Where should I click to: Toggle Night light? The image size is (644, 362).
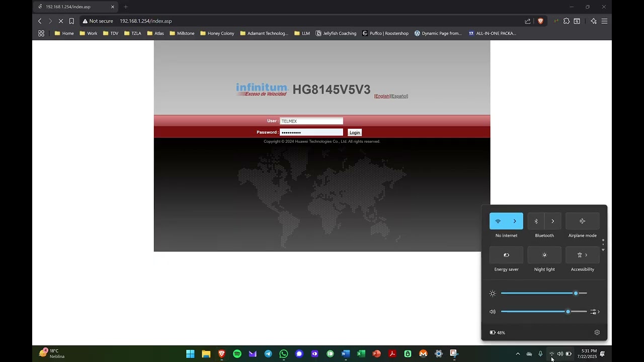[544, 255]
